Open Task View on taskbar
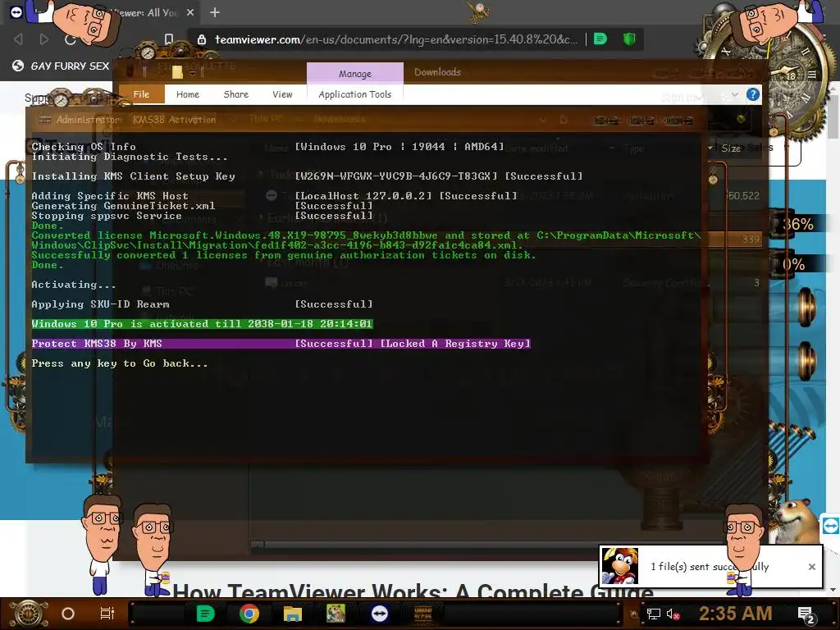The image size is (840, 630). [107, 614]
